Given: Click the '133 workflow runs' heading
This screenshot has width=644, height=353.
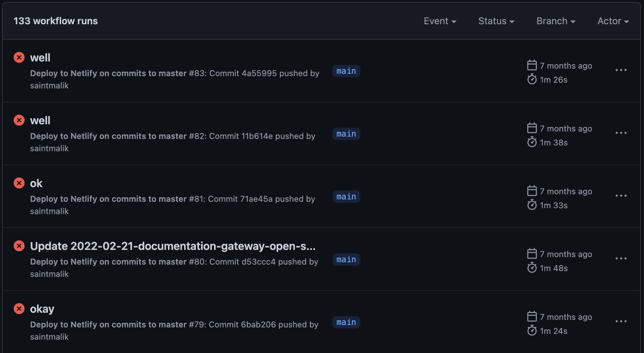Looking at the screenshot, I should pos(56,21).
